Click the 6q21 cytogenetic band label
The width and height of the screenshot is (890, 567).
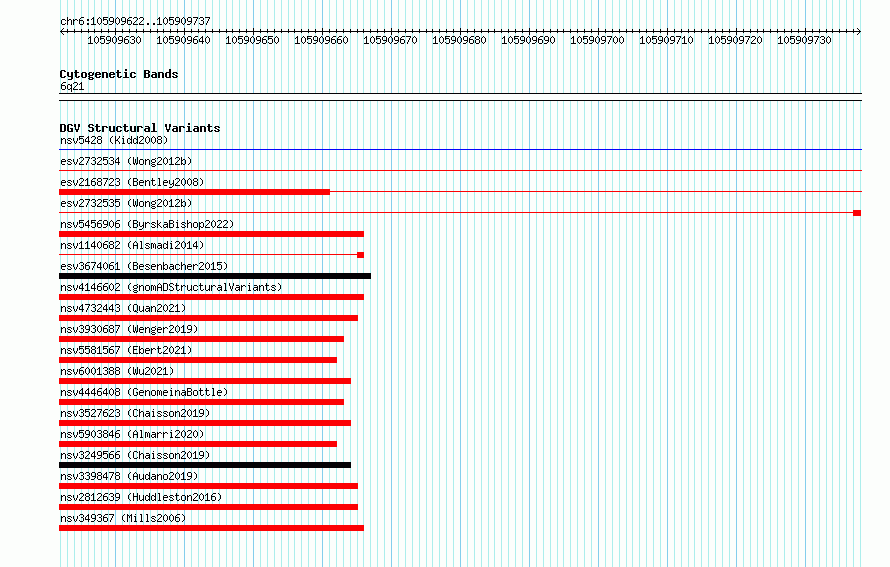tap(72, 86)
